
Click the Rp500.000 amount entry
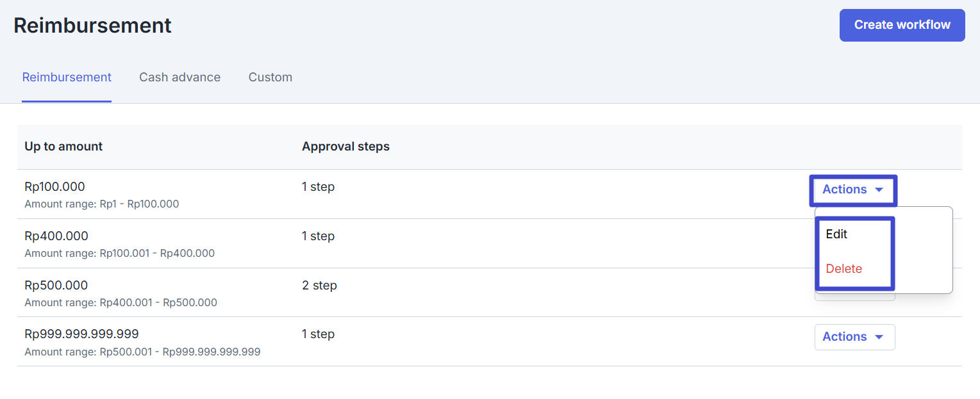click(x=56, y=286)
